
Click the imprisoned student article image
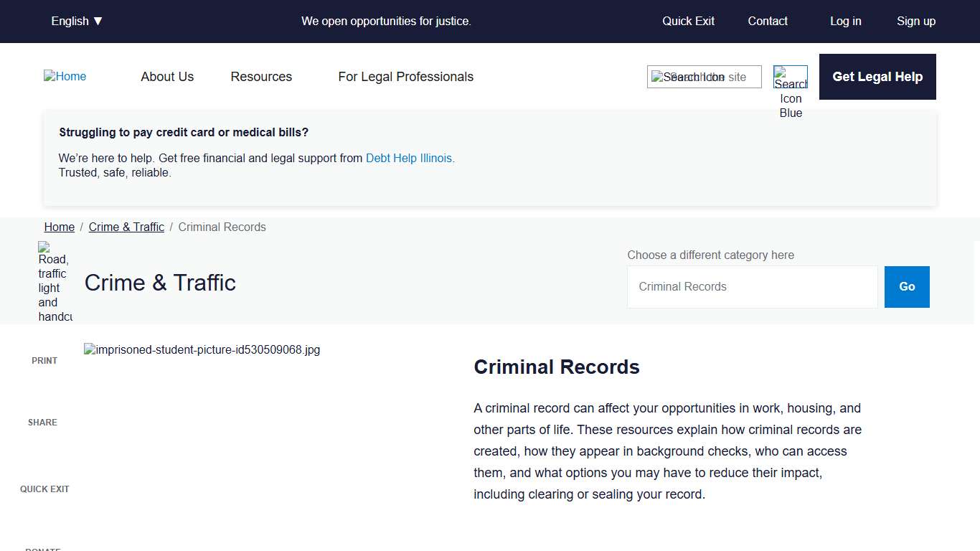click(202, 349)
